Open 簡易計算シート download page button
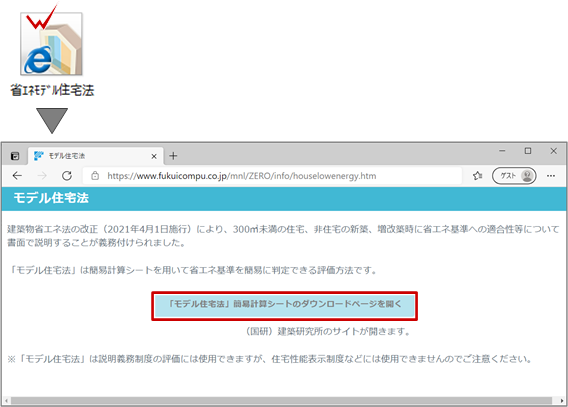 [x=284, y=306]
